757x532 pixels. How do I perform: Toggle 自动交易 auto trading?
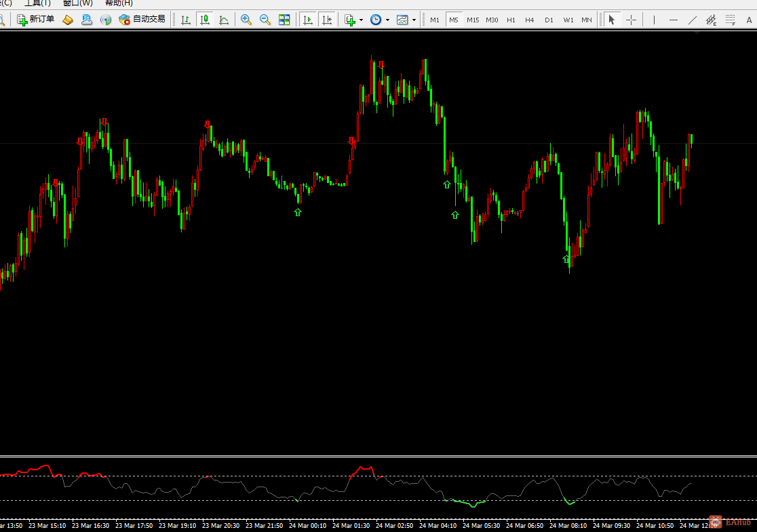pos(142,19)
